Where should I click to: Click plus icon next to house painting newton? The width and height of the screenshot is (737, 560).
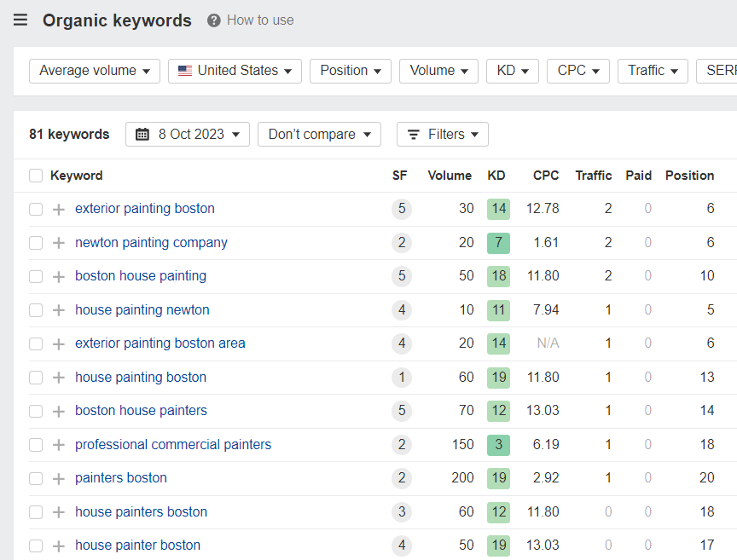(x=59, y=310)
